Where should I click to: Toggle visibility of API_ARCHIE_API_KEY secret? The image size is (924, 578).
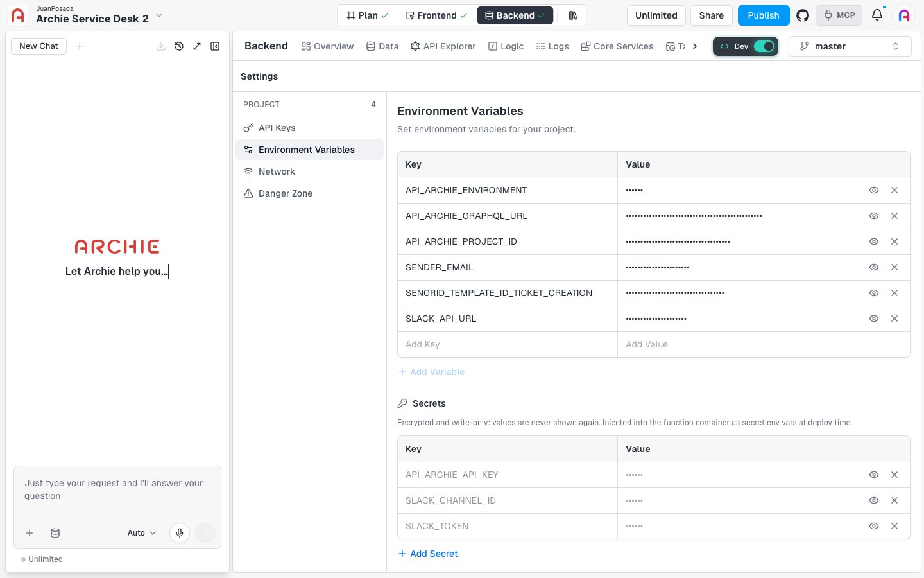(x=874, y=475)
